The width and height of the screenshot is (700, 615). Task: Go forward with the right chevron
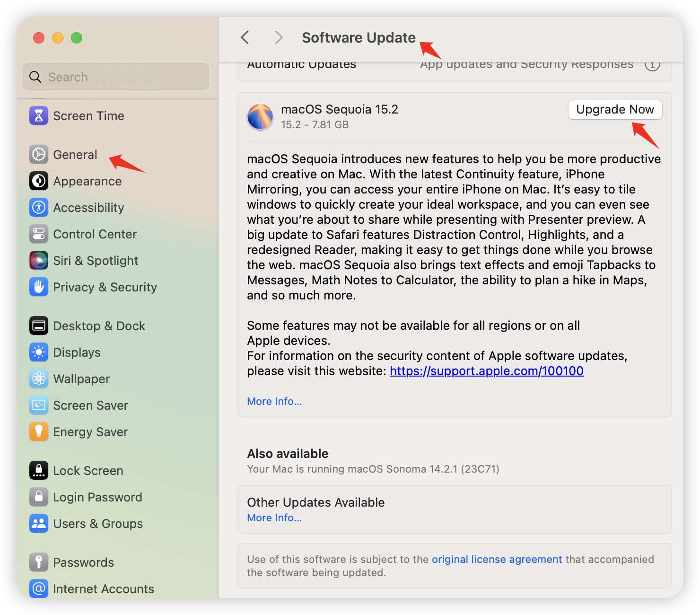click(x=279, y=37)
